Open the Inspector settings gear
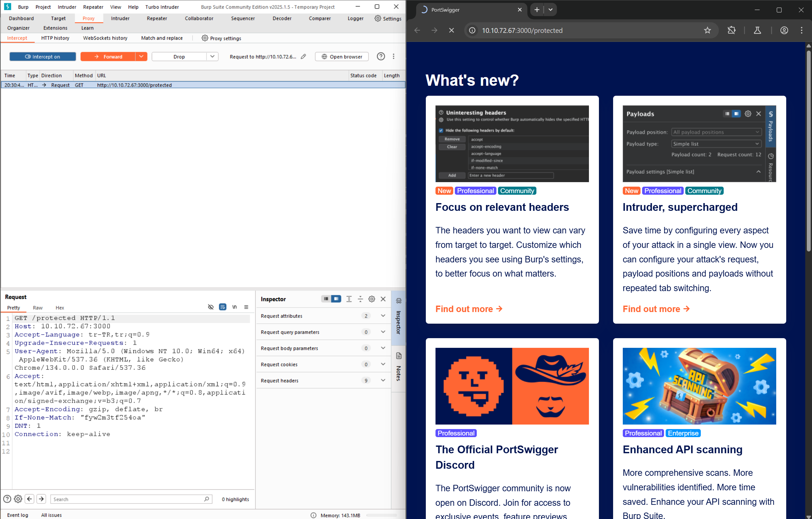The image size is (812, 519). tap(372, 299)
